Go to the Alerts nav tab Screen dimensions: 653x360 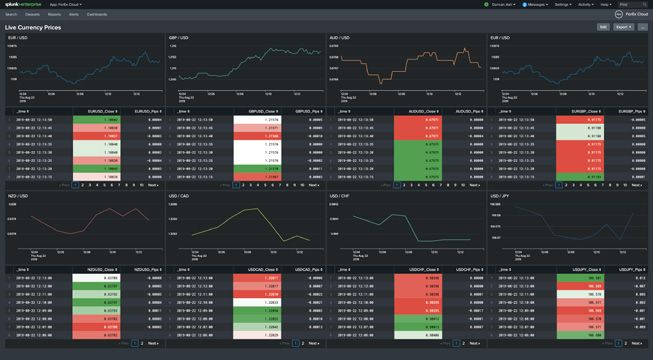click(x=74, y=14)
